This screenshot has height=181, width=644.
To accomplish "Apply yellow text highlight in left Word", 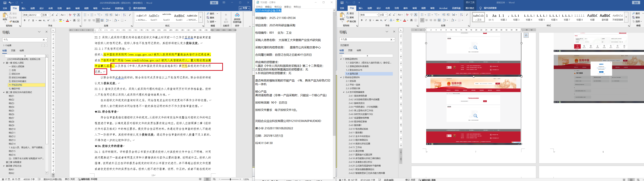I will pyautogui.click(x=60, y=21).
